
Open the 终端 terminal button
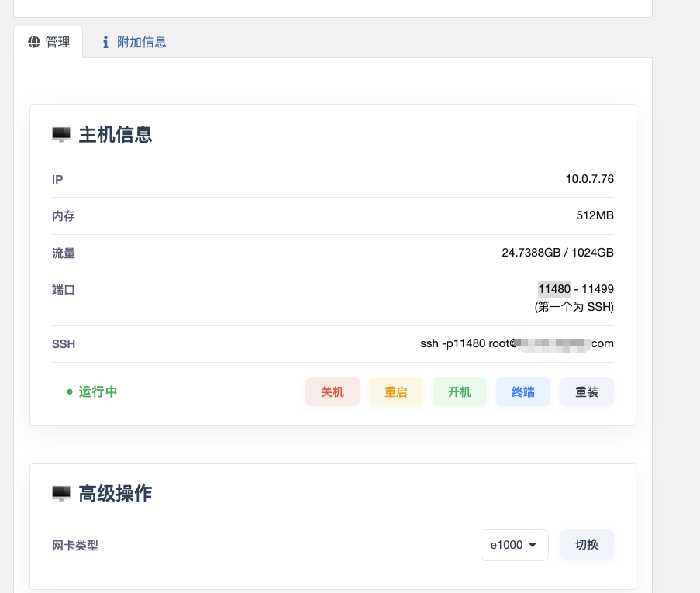click(523, 391)
